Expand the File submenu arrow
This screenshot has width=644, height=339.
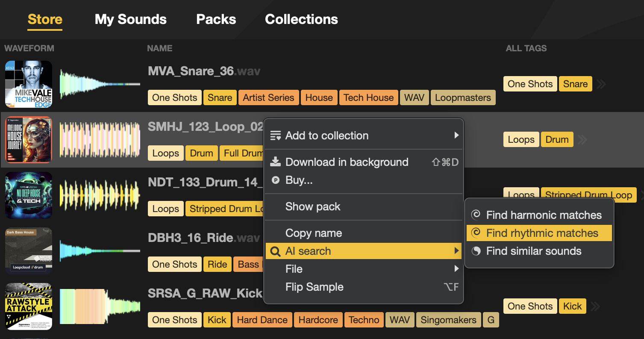456,269
